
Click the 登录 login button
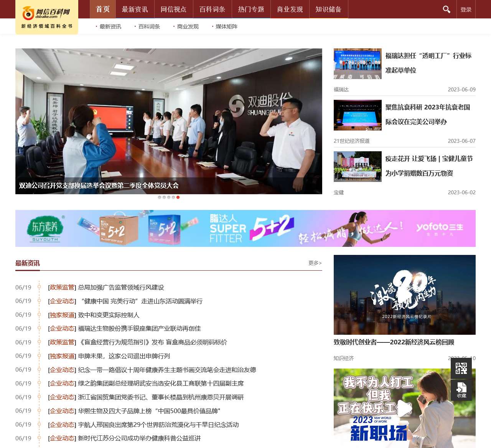pyautogui.click(x=466, y=9)
